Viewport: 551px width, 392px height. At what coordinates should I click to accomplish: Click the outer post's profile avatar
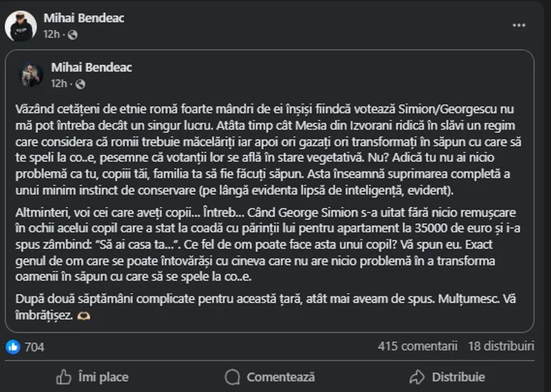pos(21,26)
